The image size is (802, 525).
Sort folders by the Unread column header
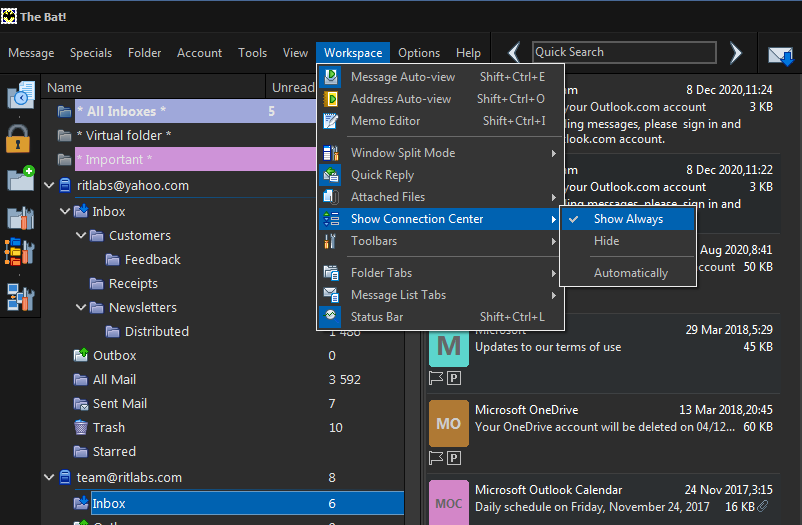292,88
